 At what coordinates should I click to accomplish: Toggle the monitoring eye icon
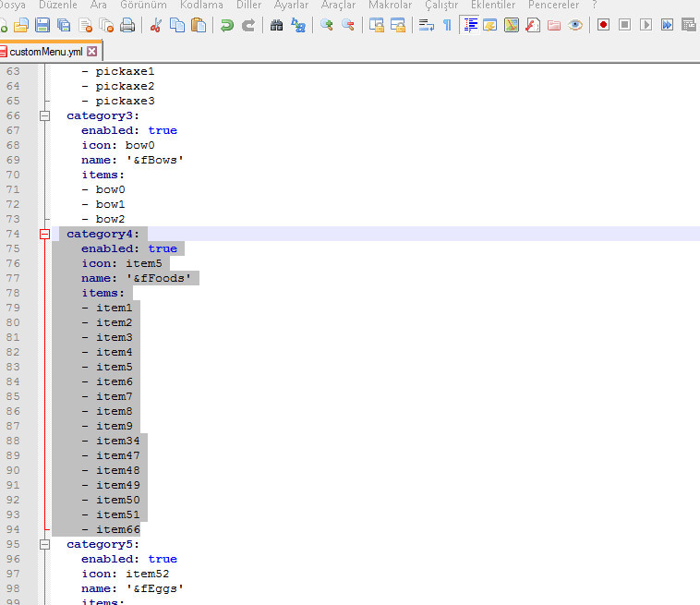[575, 25]
